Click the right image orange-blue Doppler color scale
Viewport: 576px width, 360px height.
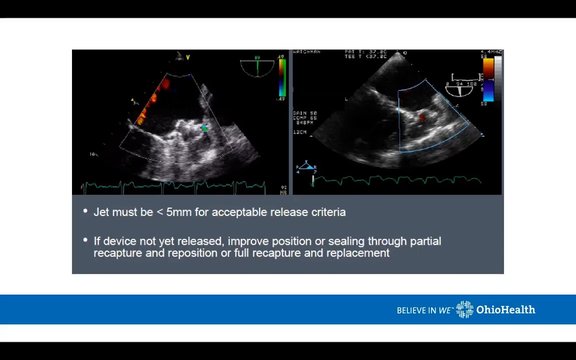click(488, 79)
